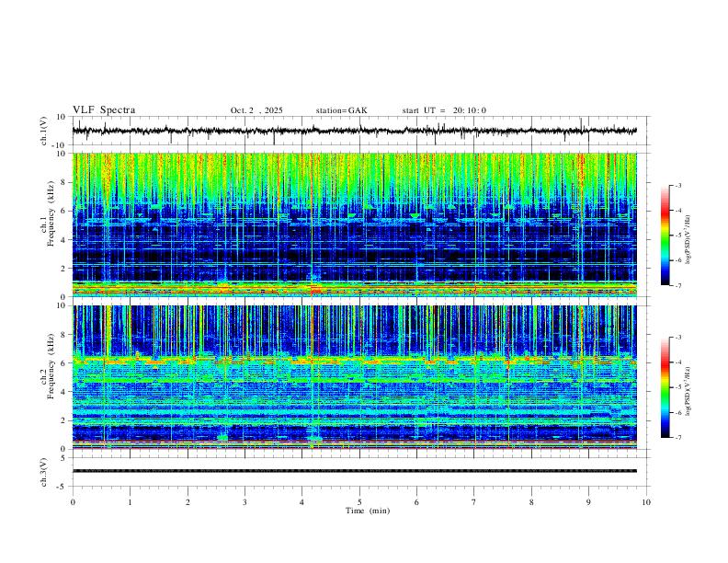The height and width of the screenshot is (563, 728).
Task: Click the lower color bar log(PSD) title
Action: tap(688, 391)
